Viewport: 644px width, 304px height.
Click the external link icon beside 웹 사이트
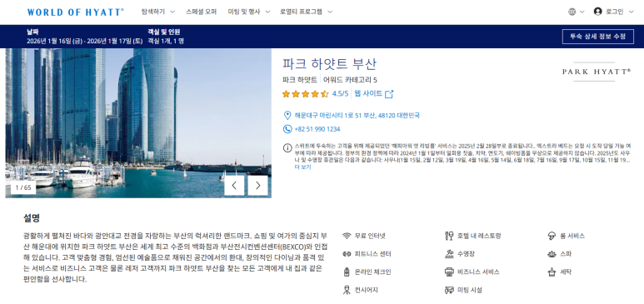389,94
